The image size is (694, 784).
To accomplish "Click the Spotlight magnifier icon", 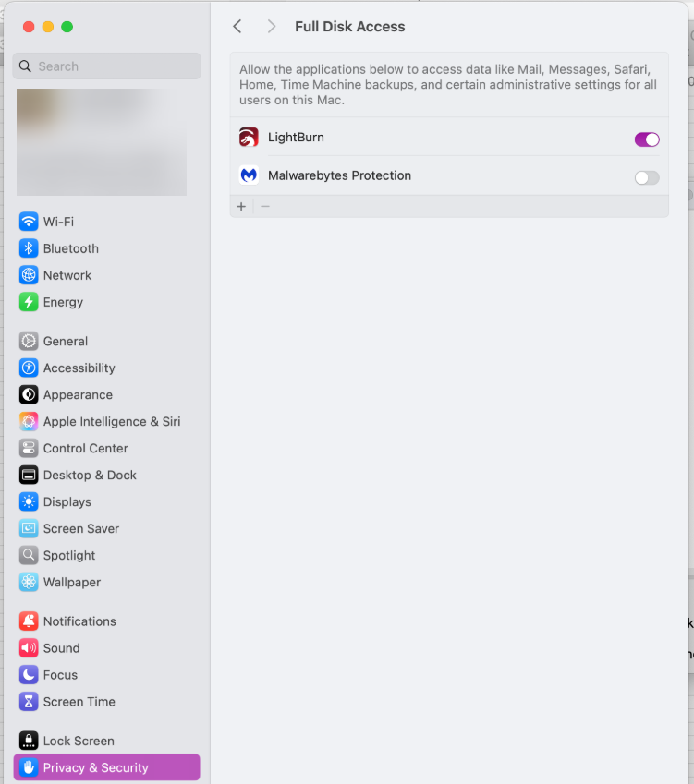I will (x=29, y=555).
